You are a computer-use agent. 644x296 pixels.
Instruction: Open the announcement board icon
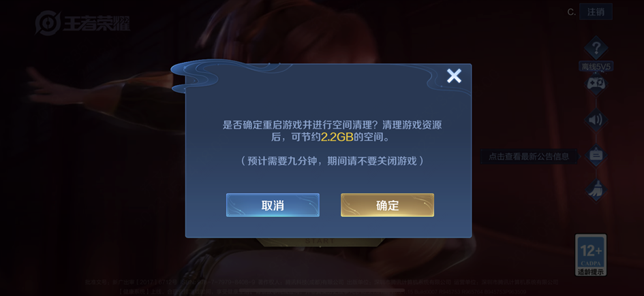(596, 155)
